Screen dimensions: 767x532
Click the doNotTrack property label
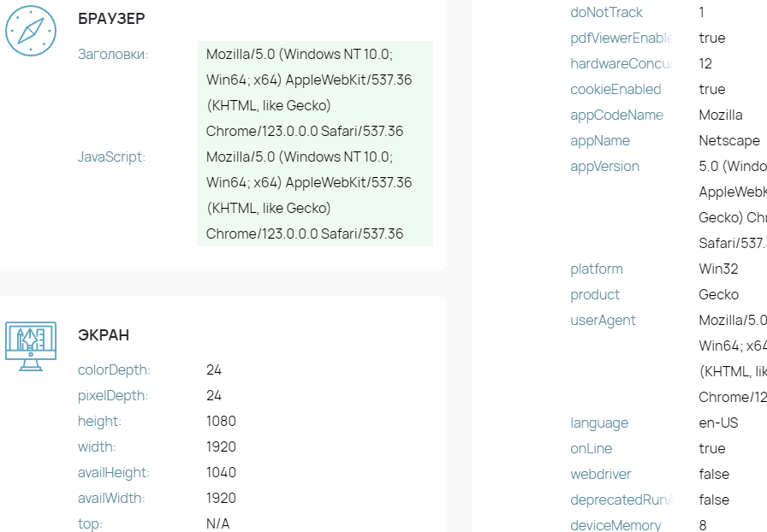606,12
